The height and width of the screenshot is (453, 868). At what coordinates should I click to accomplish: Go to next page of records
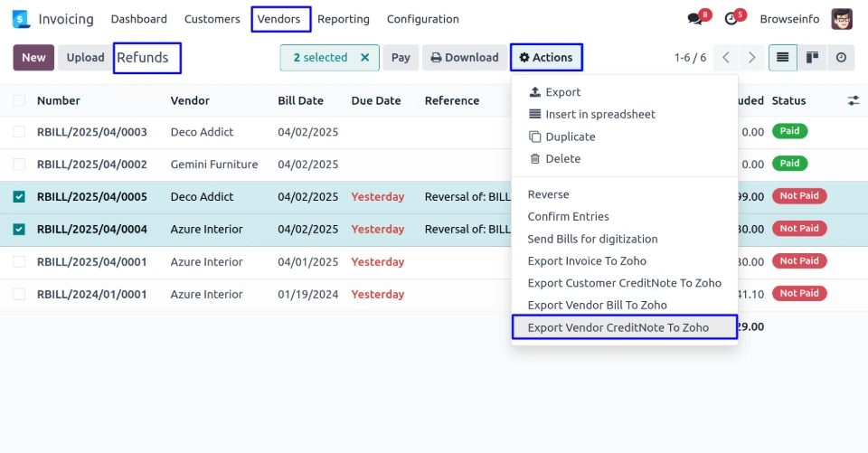751,58
